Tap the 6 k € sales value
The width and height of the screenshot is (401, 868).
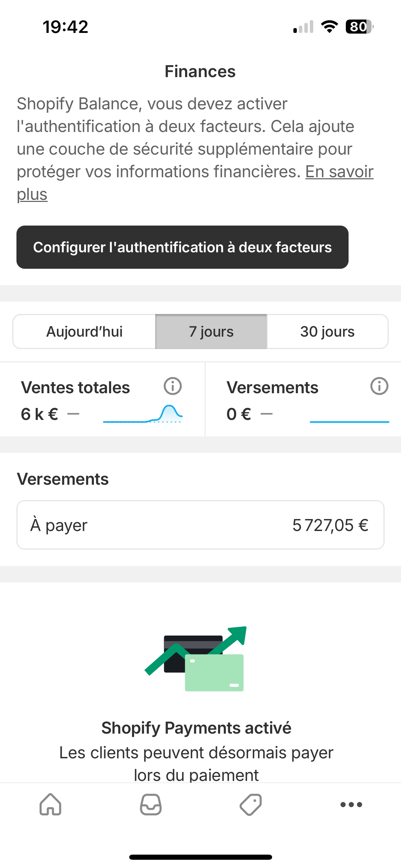[x=39, y=414]
